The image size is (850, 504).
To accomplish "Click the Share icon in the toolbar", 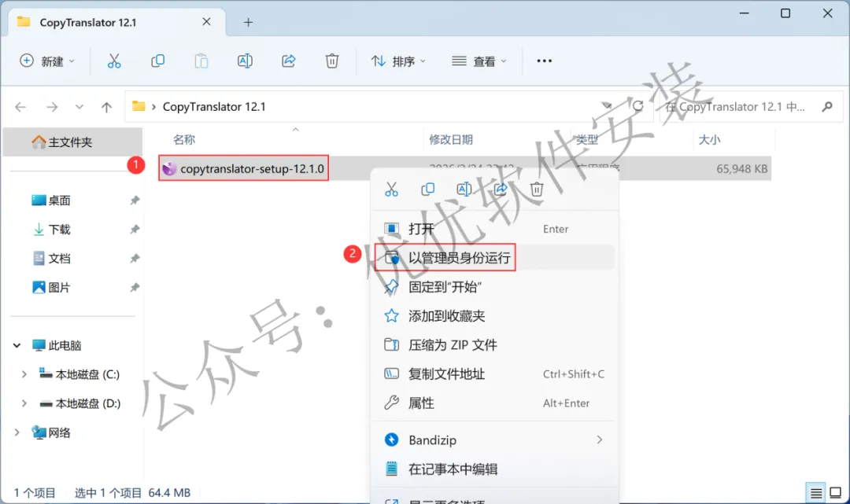I will click(x=288, y=61).
